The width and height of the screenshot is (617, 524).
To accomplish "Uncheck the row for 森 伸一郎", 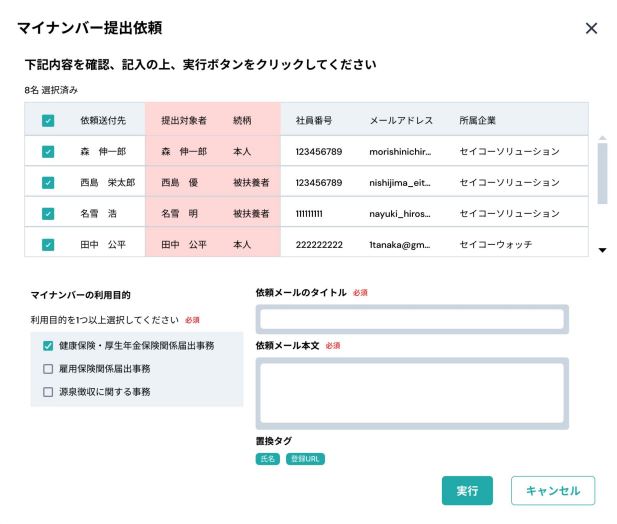I will click(48, 151).
